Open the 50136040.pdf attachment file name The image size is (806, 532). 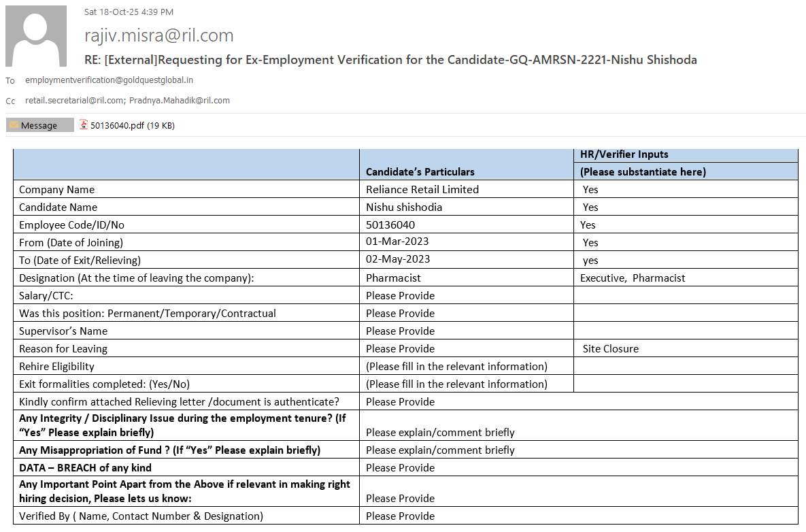[x=117, y=125]
